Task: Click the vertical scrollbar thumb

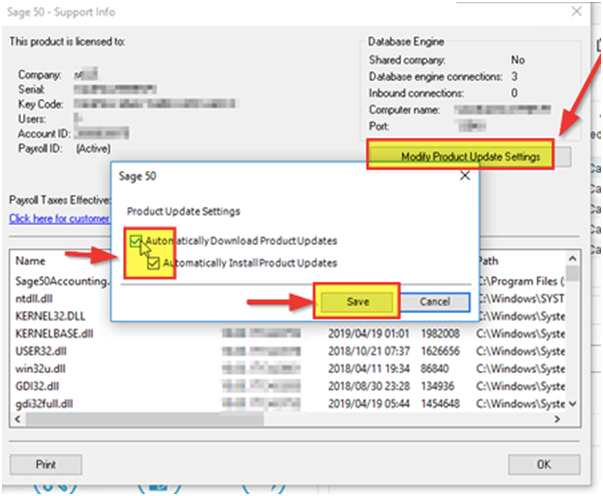Action: click(572, 273)
